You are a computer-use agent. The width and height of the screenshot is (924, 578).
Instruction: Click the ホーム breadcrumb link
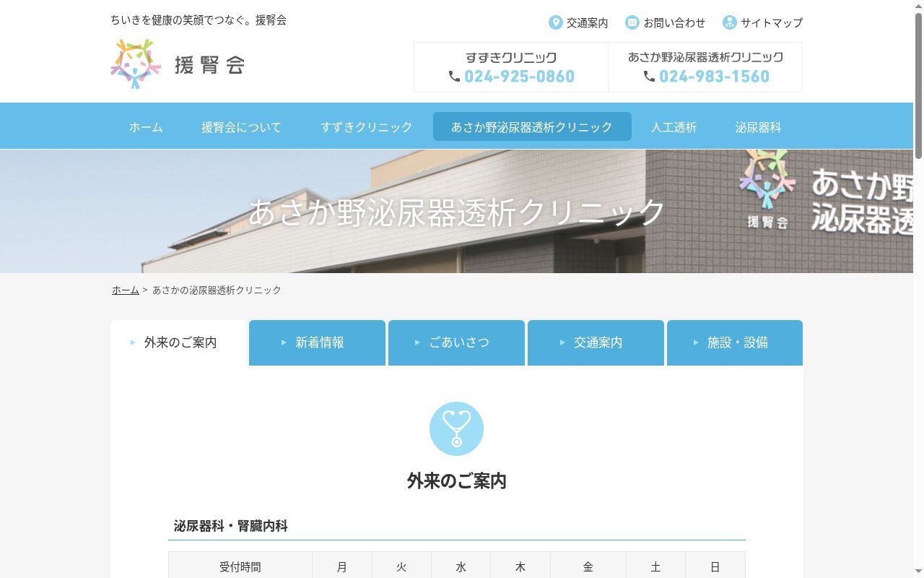point(126,290)
